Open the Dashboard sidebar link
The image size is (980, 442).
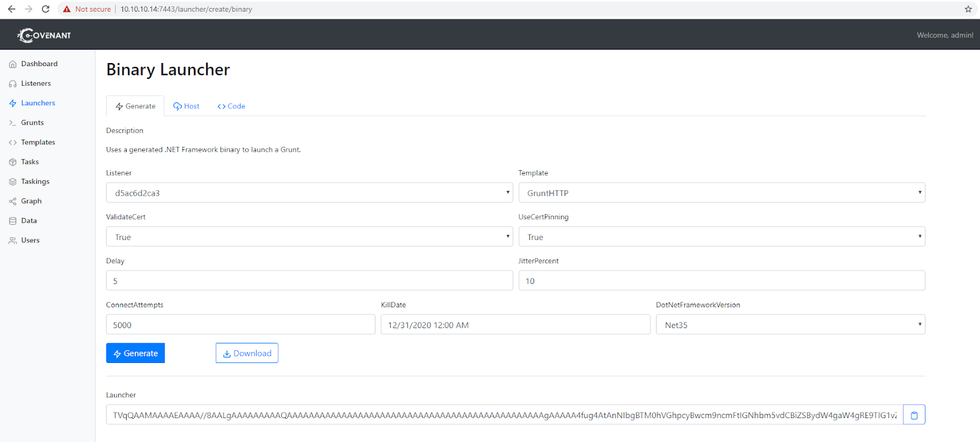39,64
